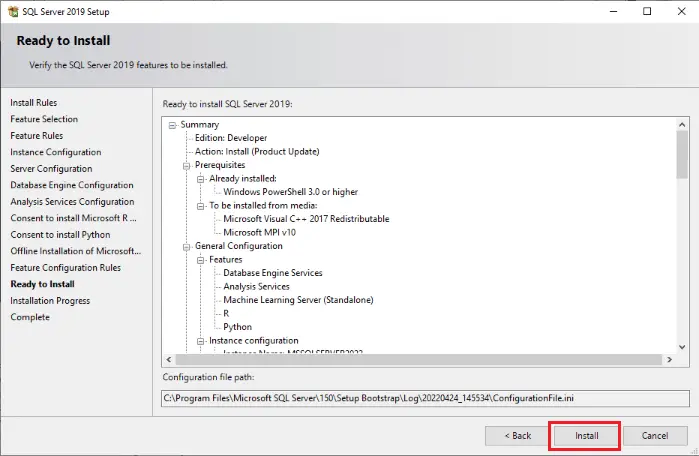699x456 pixels.
Task: Open Database Engine Configuration step
Action: [72, 185]
